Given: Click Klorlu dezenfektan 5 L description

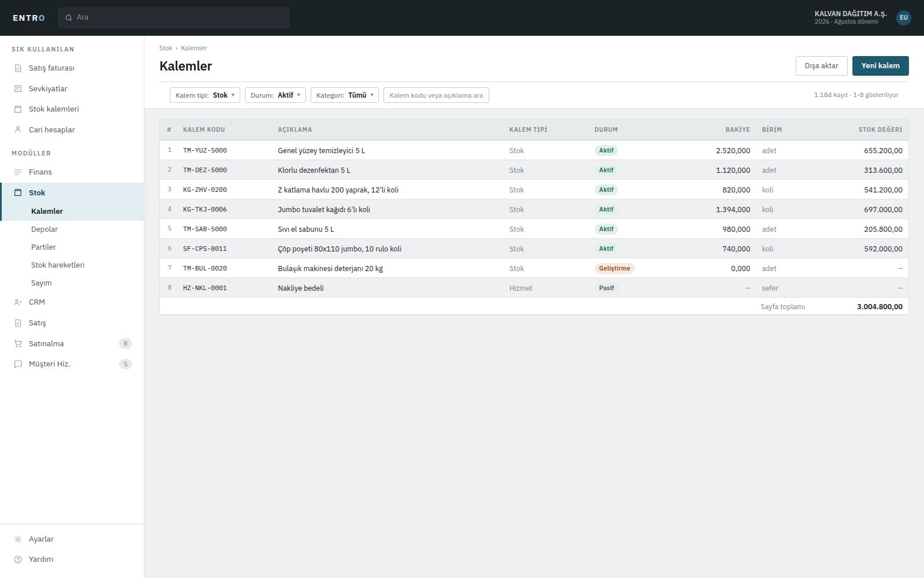Looking at the screenshot, I should (314, 170).
